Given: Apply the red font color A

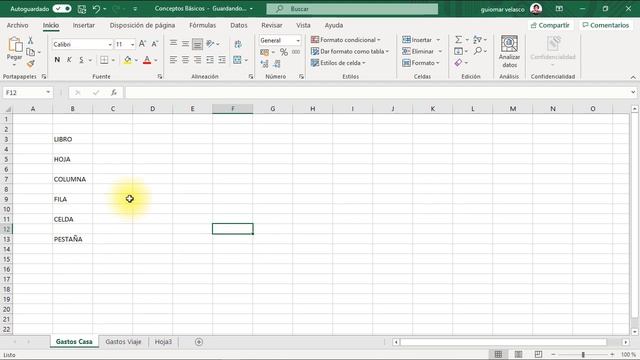Looking at the screenshot, I should 147,60.
